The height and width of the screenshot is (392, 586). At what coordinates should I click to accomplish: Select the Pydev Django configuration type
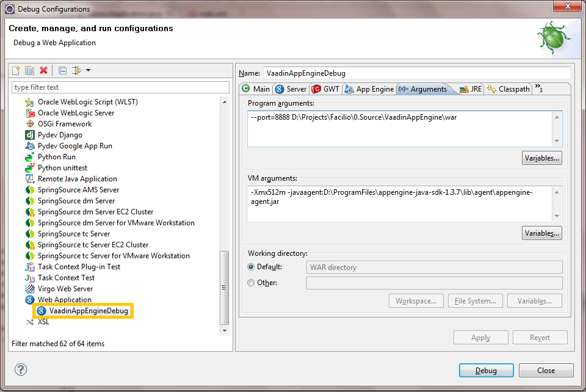[x=60, y=135]
